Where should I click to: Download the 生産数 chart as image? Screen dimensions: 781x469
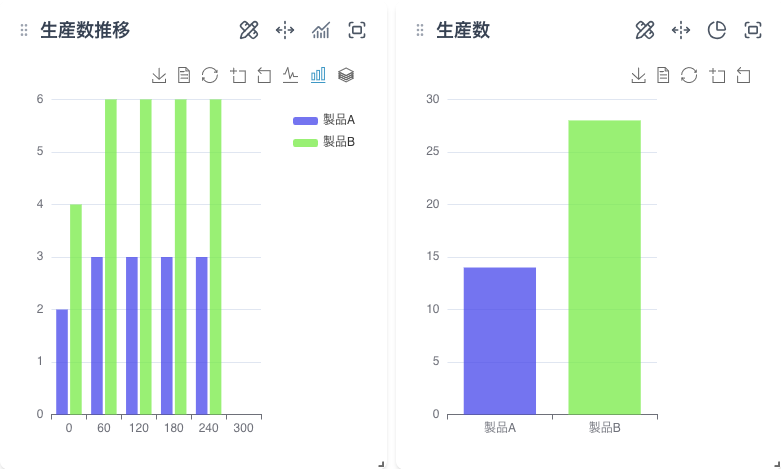(x=638, y=75)
